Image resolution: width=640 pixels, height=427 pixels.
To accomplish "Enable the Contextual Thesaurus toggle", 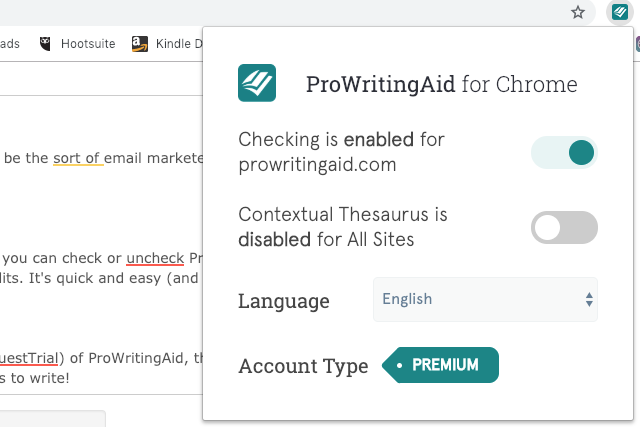I will (x=564, y=227).
